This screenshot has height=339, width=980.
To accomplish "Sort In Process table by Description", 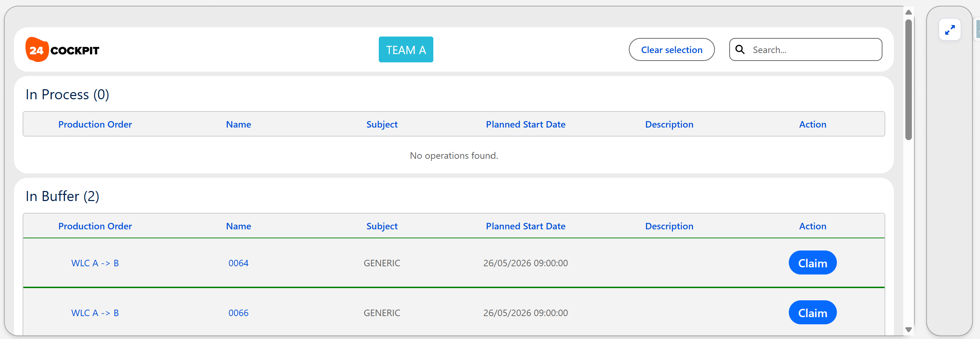I will 669,124.
